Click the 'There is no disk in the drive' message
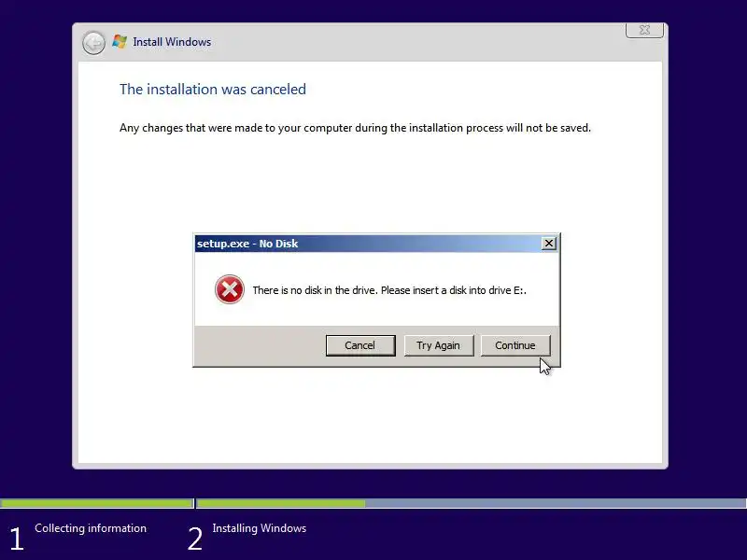Image resolution: width=747 pixels, height=560 pixels. [389, 290]
